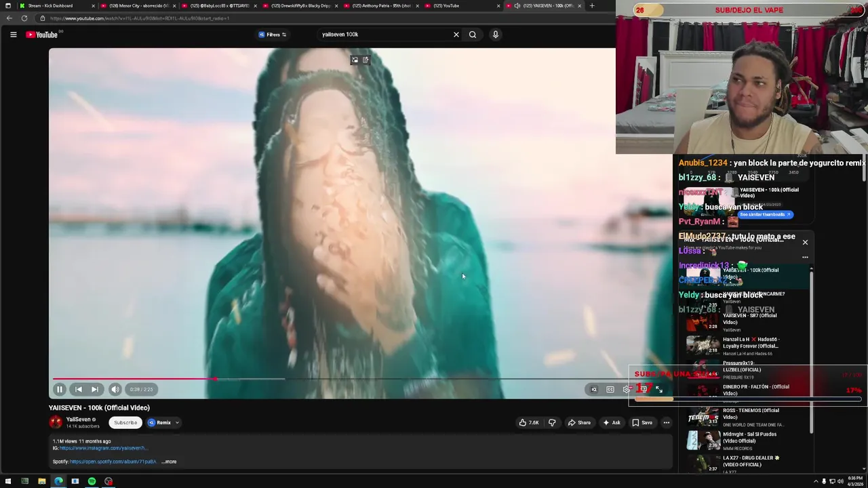
Task: Toggle closed captions on the player
Action: click(x=610, y=389)
